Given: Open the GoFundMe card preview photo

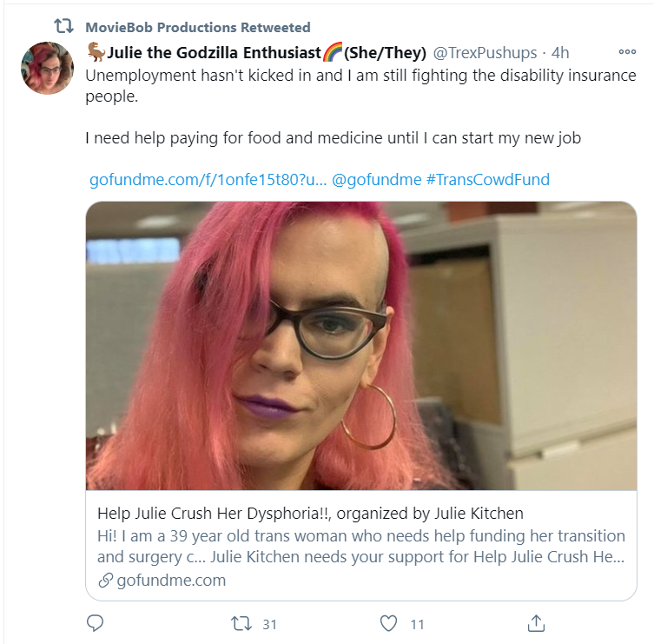Looking at the screenshot, I should [x=361, y=346].
